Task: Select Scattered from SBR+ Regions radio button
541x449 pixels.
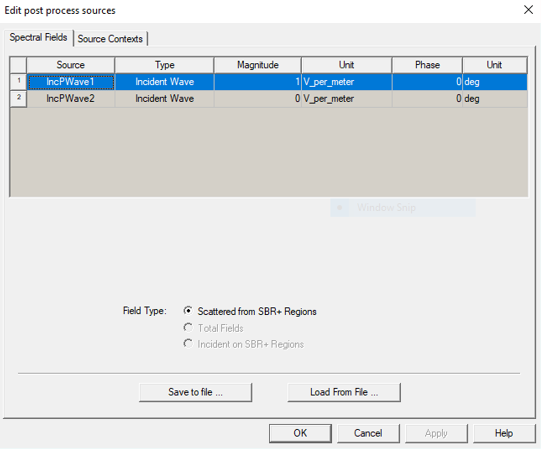Action: (x=188, y=311)
